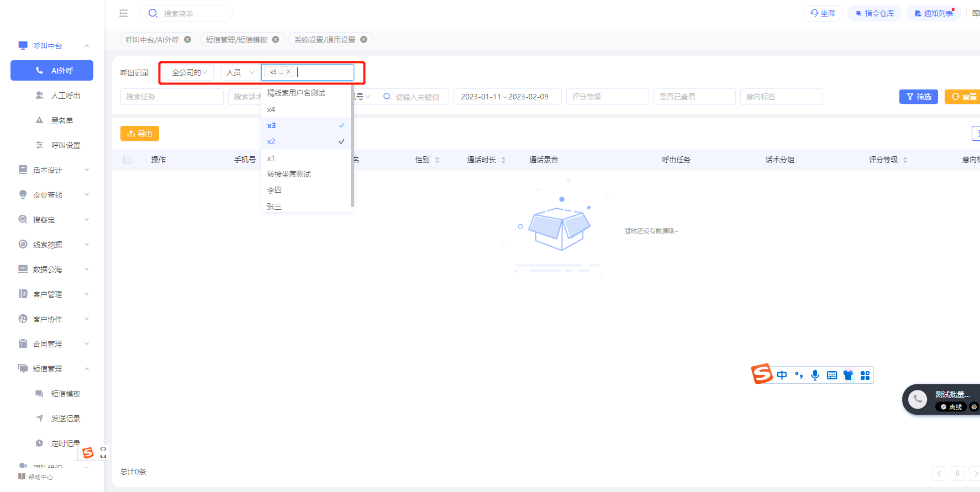This screenshot has width=980, height=492.
Task: Click the 客户协作 sidebar icon
Action: (23, 319)
